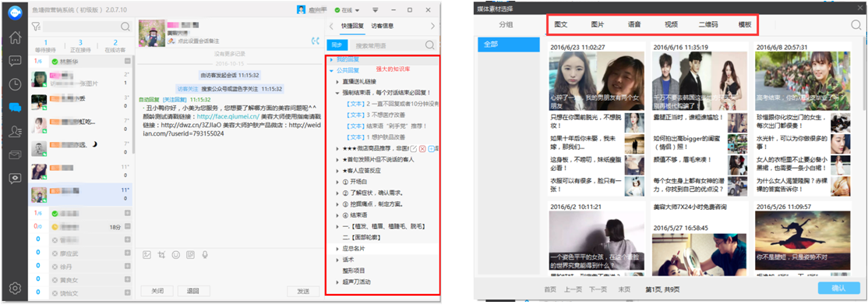Click the 正在接待 counter tab
The height and width of the screenshot is (305, 868).
80,46
